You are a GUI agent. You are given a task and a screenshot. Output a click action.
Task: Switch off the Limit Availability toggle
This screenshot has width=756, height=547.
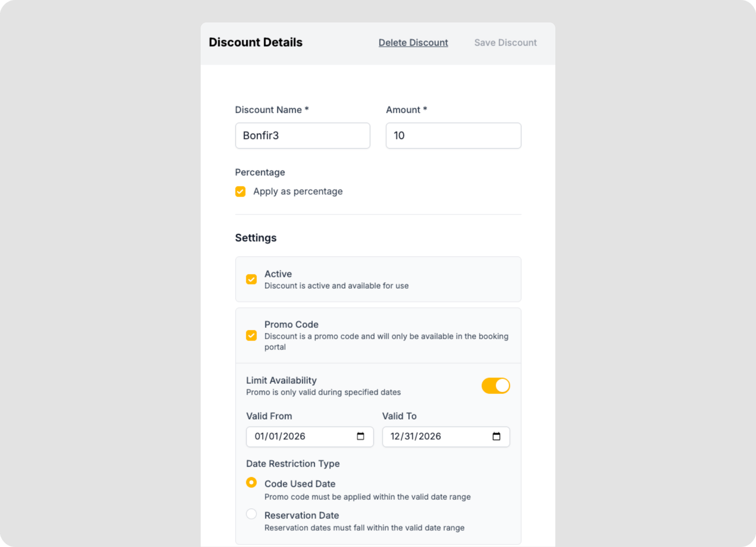point(496,386)
